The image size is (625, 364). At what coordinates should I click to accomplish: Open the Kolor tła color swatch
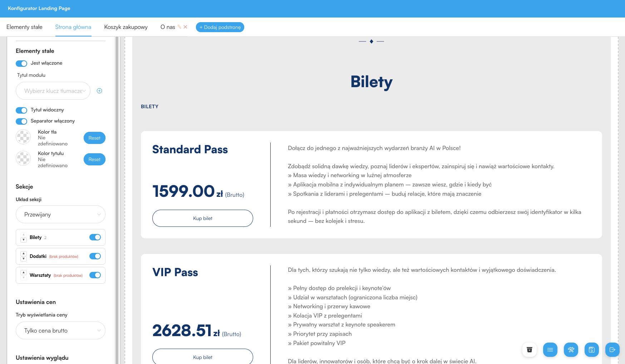click(24, 137)
